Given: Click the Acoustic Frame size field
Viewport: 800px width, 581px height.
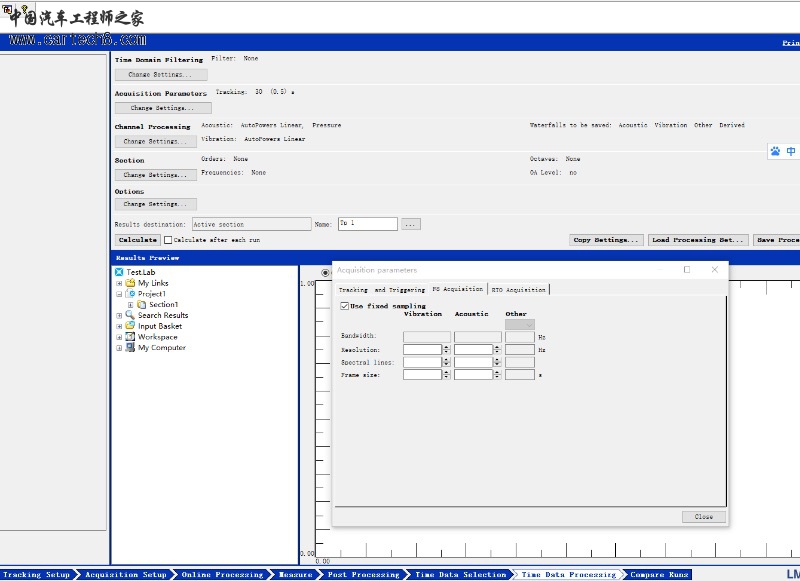Looking at the screenshot, I should pyautogui.click(x=473, y=374).
